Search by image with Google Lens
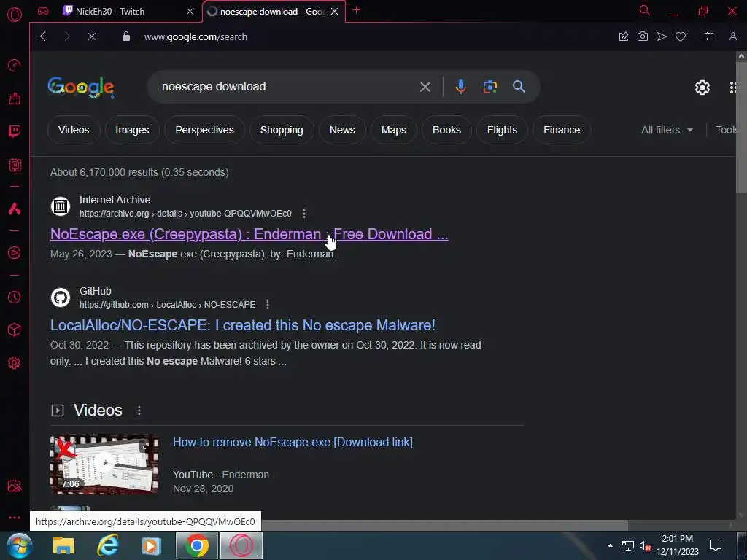Screen dimensions: 747x560 (489, 87)
